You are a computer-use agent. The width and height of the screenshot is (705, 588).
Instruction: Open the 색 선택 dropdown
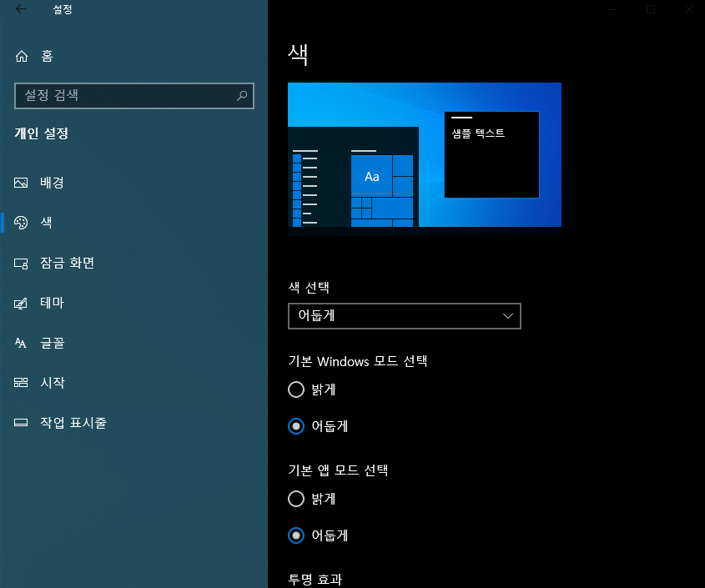coord(404,316)
